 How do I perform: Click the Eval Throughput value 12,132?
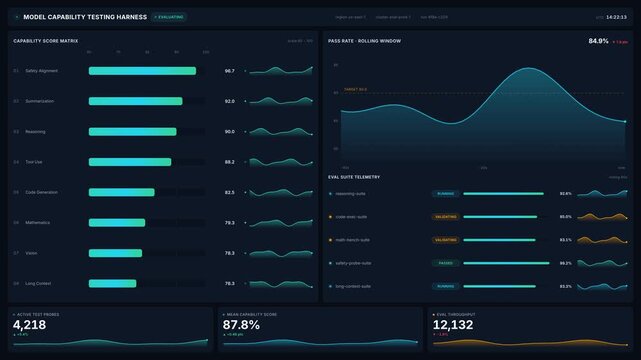[x=453, y=325]
